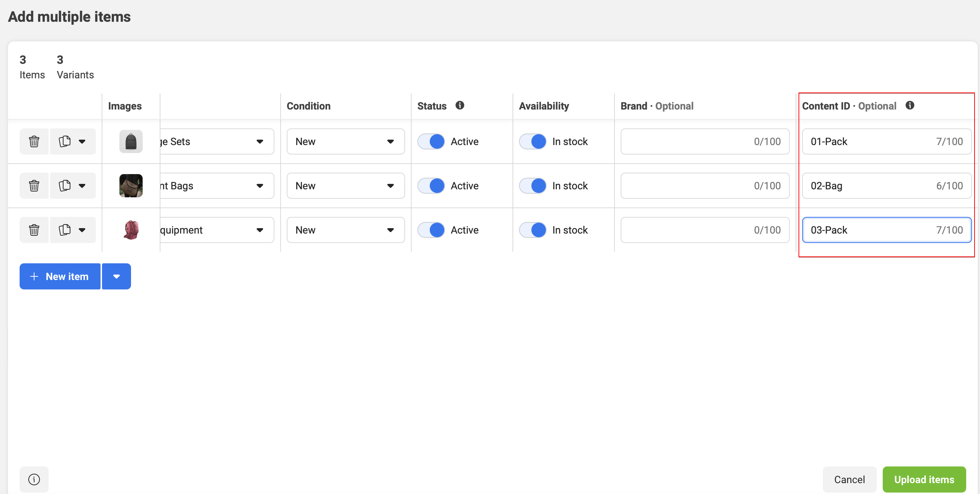This screenshot has width=980, height=494.
Task: Switch off In stock for second item
Action: [x=532, y=186]
